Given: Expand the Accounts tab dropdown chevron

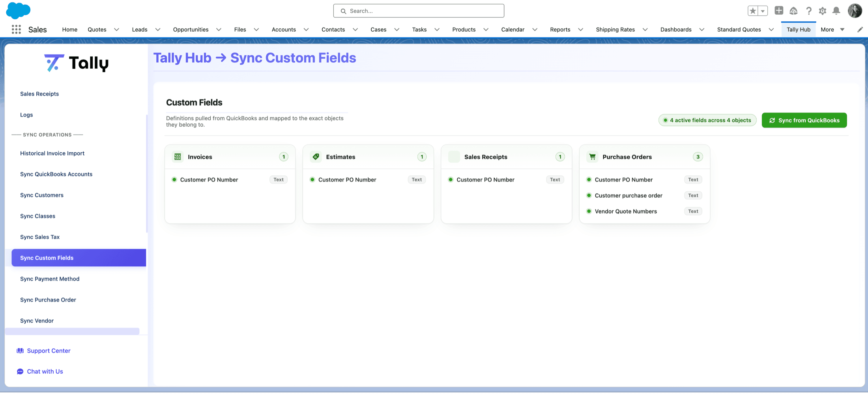Looking at the screenshot, I should point(306,30).
